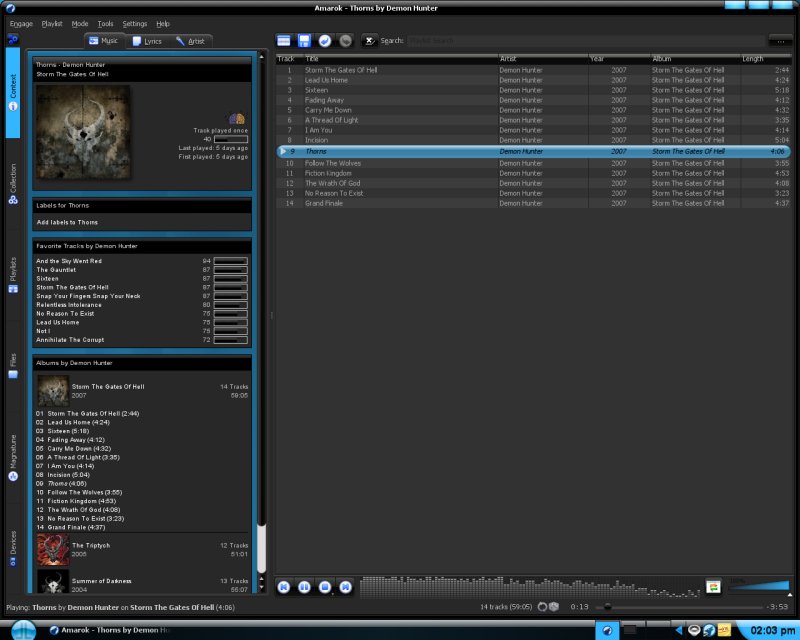Click favorite track The Gauntlet

56,269
